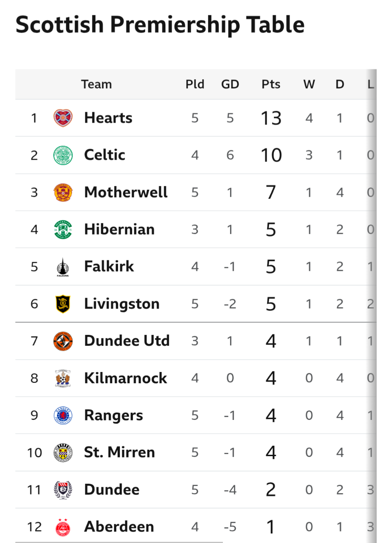Click the Aberdeen club badge
The height and width of the screenshot is (543, 392).
[x=63, y=527]
